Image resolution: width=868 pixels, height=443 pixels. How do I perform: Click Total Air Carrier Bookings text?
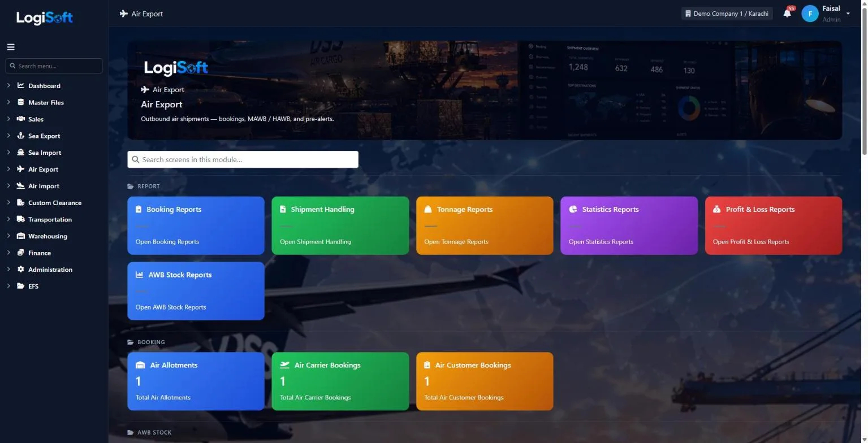pyautogui.click(x=316, y=398)
